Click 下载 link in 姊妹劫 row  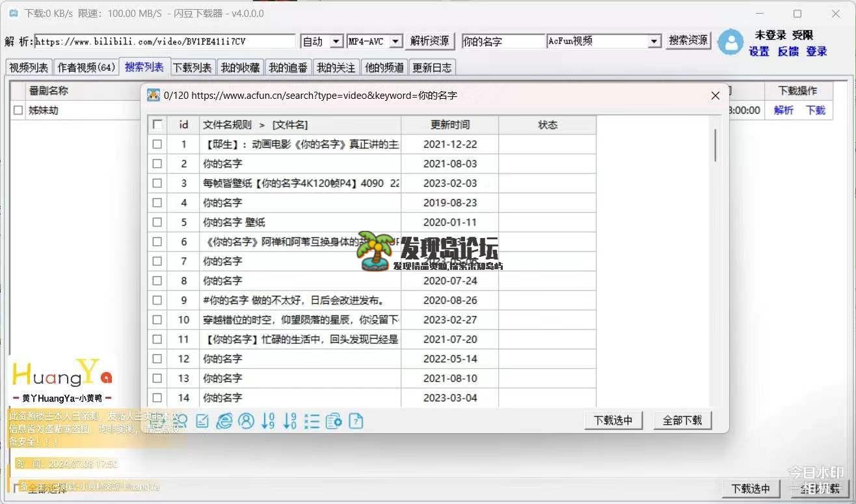[x=816, y=111]
